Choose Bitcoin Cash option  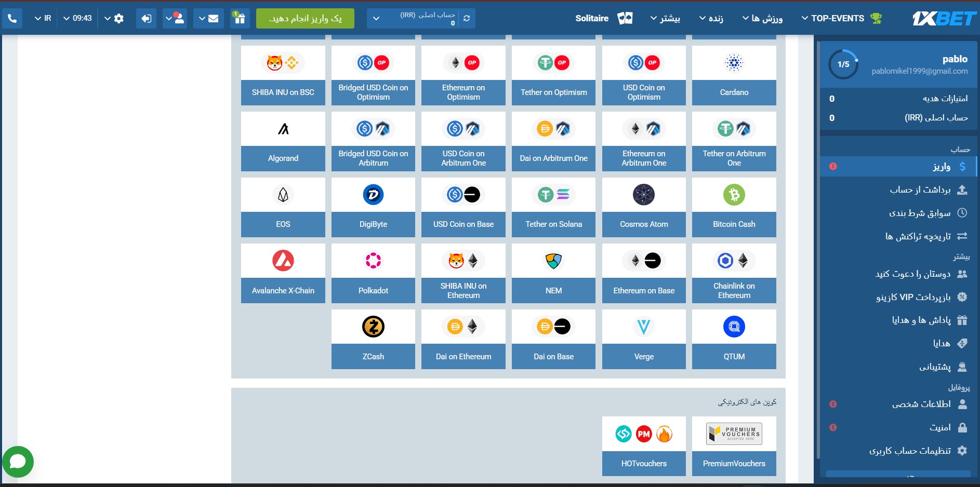pyautogui.click(x=734, y=207)
